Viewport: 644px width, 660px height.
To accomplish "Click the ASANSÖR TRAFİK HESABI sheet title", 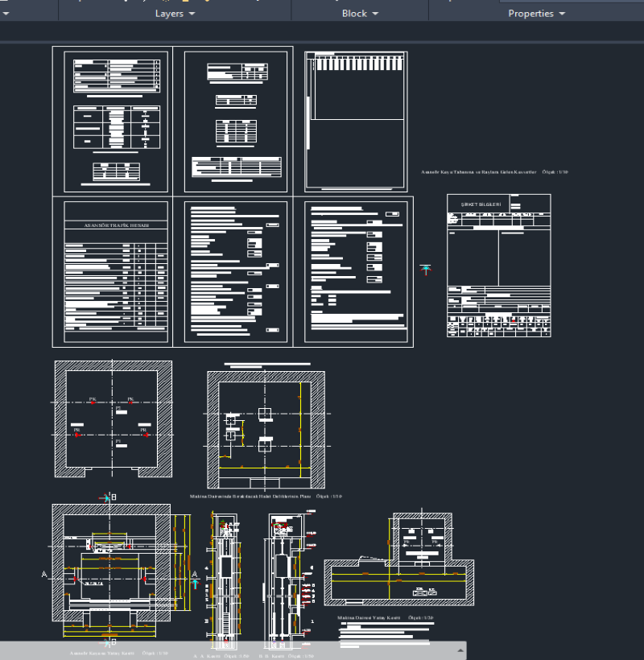I will 117,225.
